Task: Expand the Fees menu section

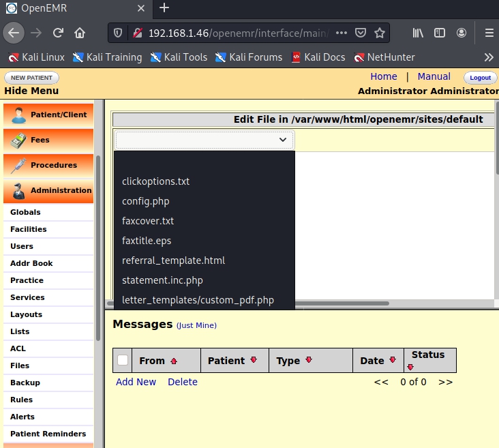Action: click(48, 140)
